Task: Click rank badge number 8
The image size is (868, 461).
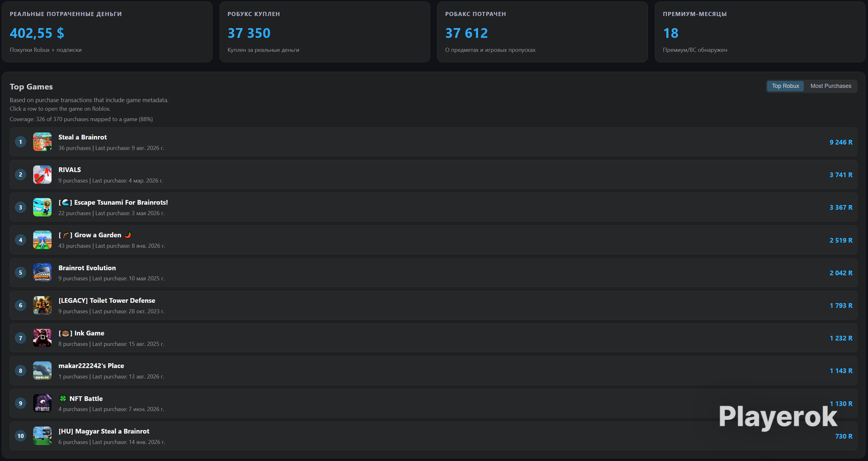Action: 20,371
